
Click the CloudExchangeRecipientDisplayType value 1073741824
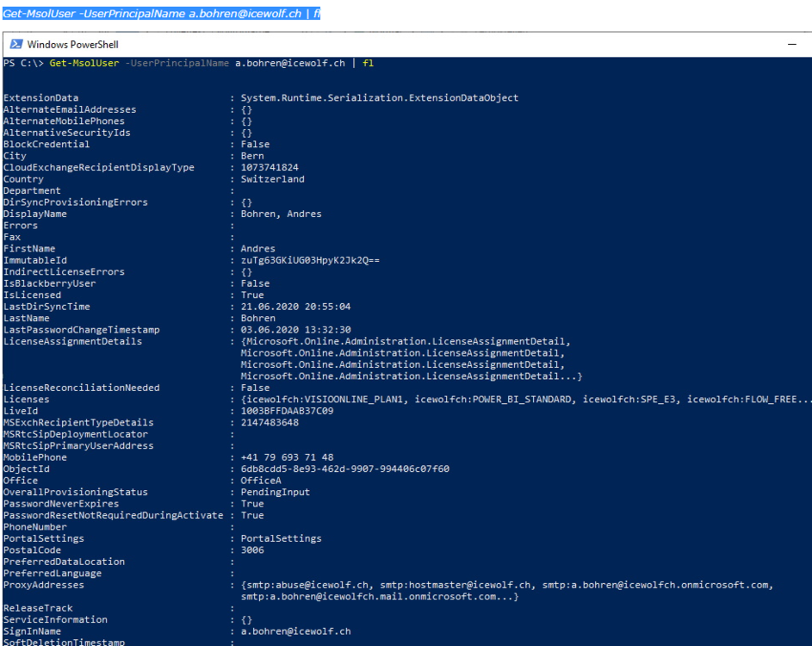270,167
